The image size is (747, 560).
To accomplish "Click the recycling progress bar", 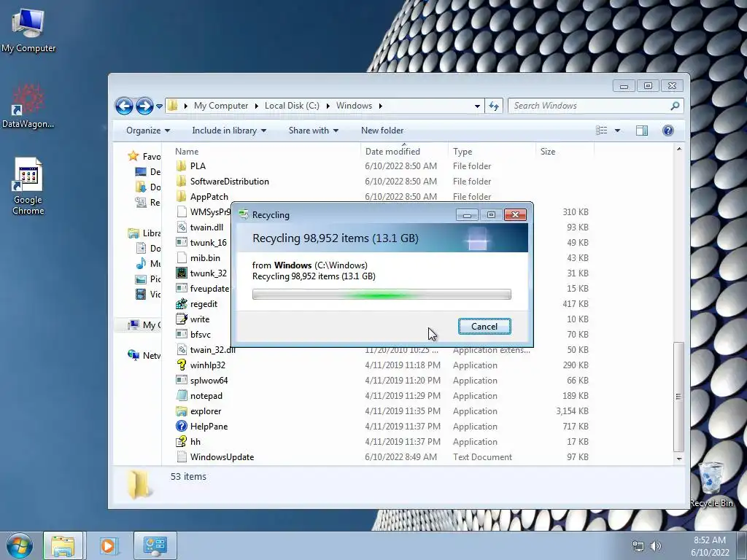I will pos(382,295).
